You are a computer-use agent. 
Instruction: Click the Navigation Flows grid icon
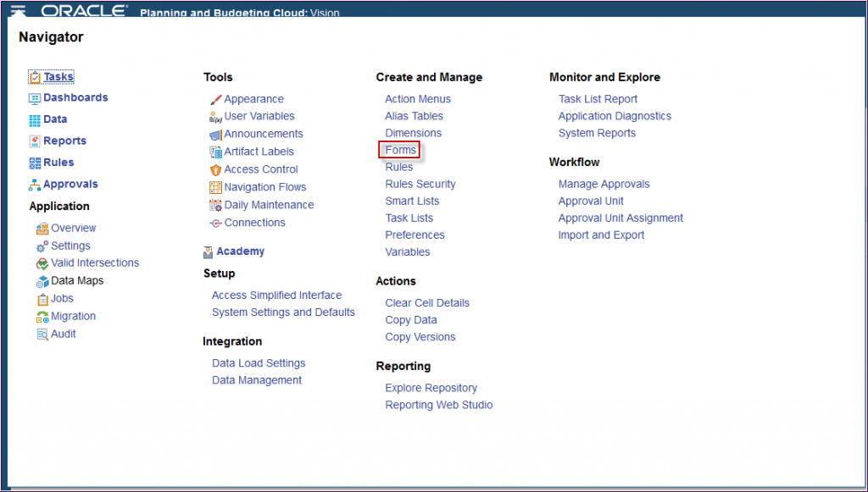[215, 187]
